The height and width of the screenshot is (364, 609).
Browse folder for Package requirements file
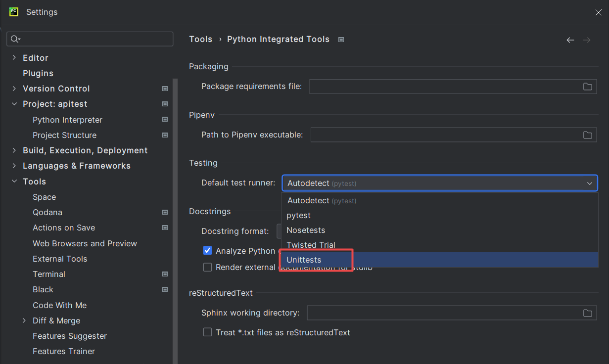(x=588, y=87)
